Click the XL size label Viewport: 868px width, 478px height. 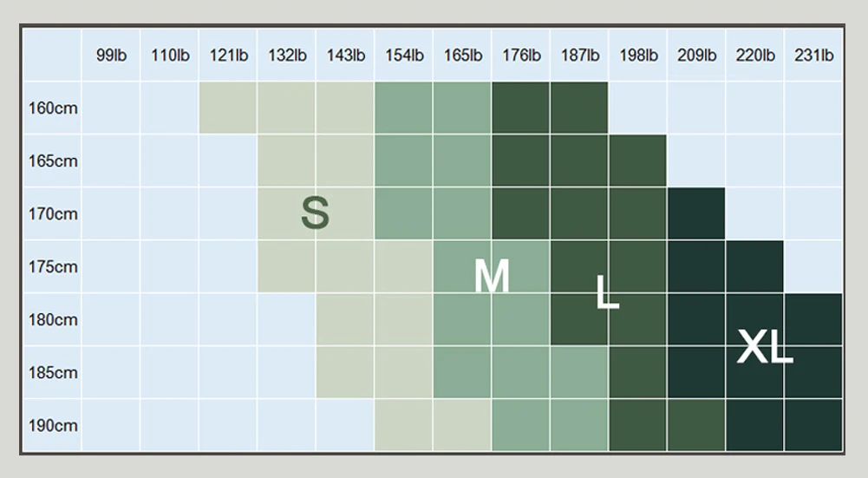764,347
